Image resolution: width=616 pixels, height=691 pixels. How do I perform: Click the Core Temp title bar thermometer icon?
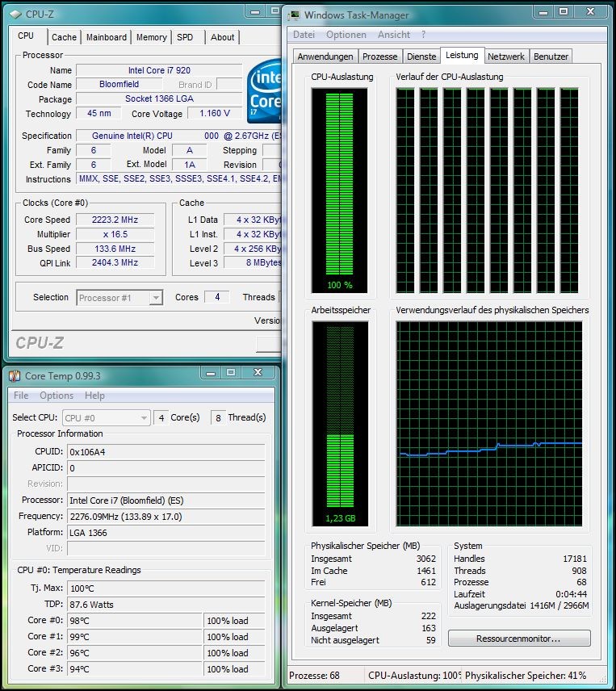pyautogui.click(x=15, y=376)
